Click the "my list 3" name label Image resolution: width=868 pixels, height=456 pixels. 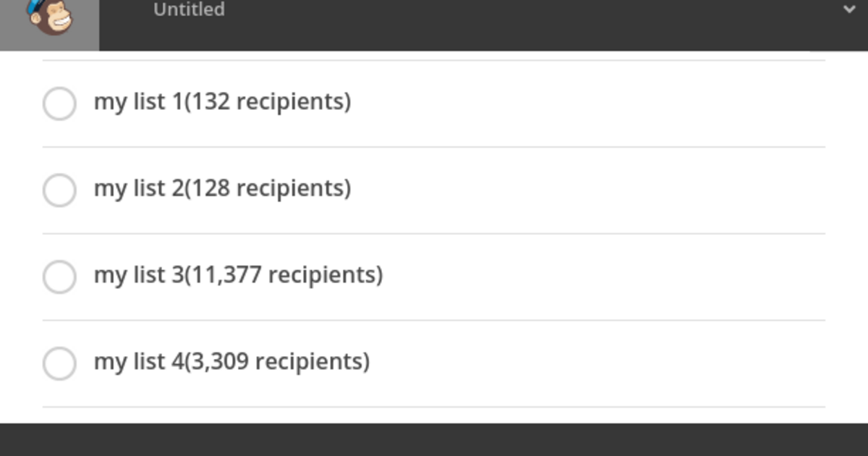pyautogui.click(x=138, y=275)
